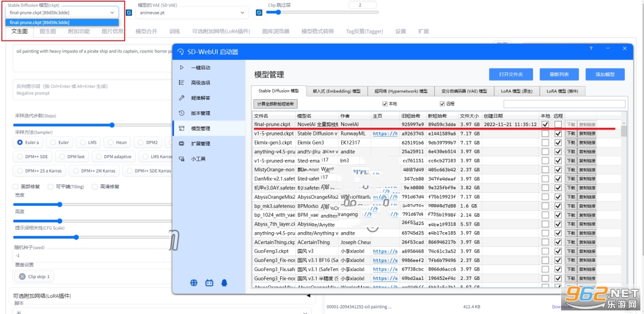Click the bilibili TV icon at sidebar bottom

(x=209, y=283)
